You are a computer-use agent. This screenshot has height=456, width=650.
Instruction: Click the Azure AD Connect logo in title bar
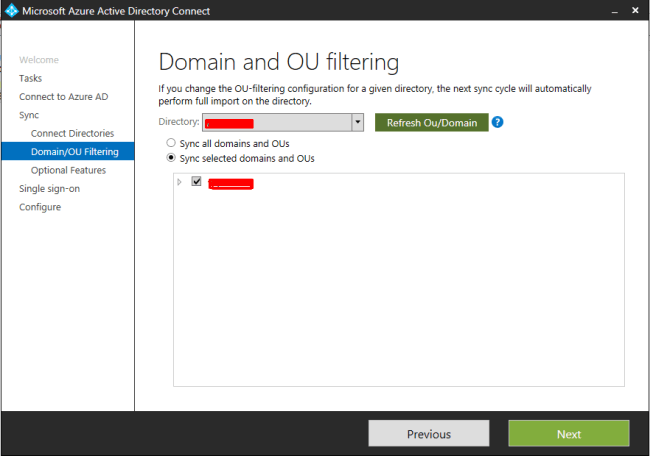click(11, 10)
